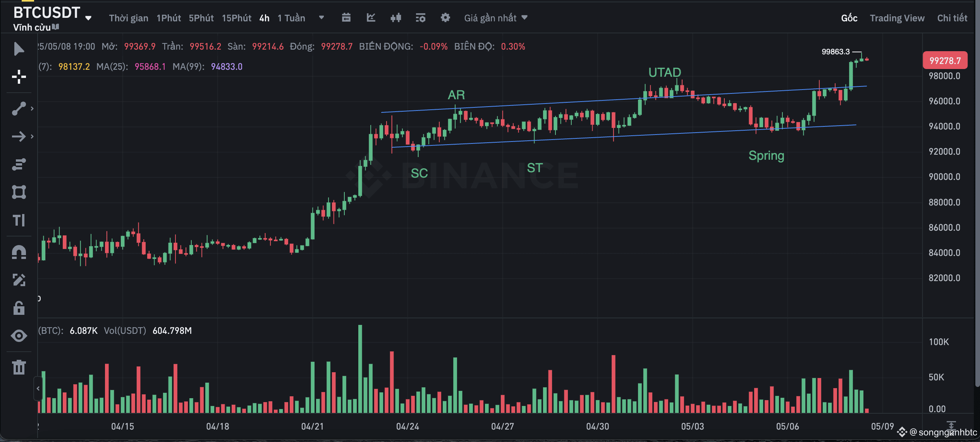This screenshot has height=442, width=980.
Task: Select the rectangle shape drawing tool
Action: 19,192
